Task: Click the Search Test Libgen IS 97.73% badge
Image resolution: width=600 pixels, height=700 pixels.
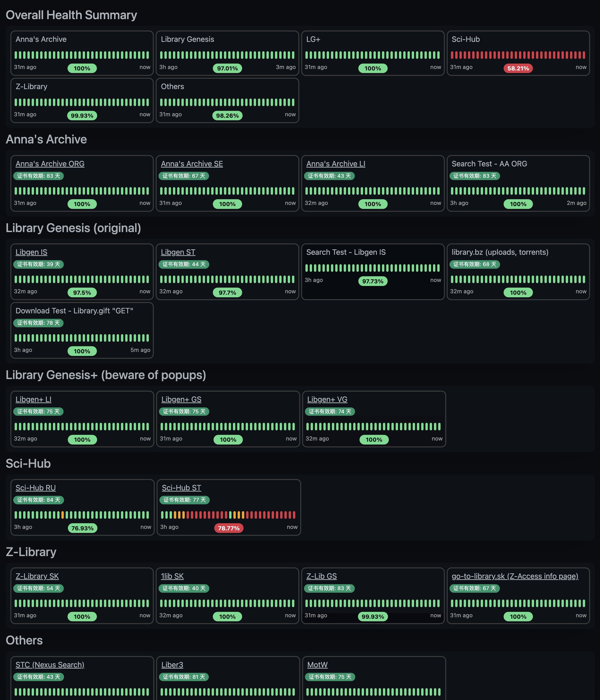Action: pos(373,281)
